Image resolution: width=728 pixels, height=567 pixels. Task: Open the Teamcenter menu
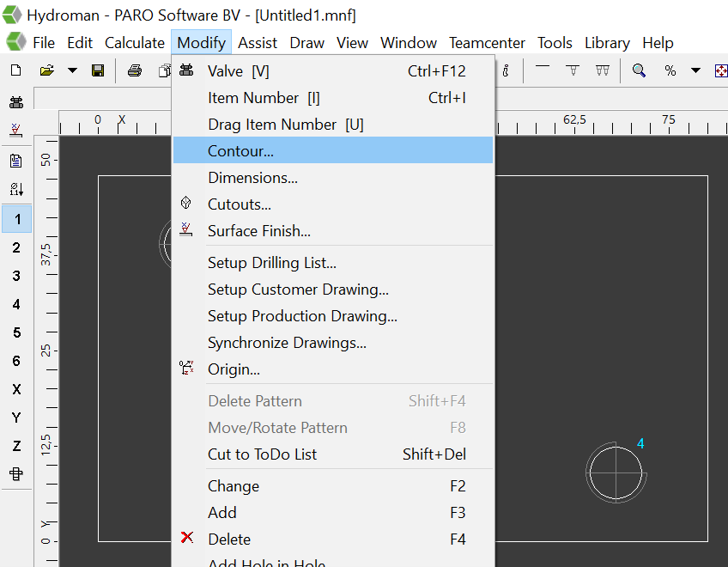(x=487, y=43)
